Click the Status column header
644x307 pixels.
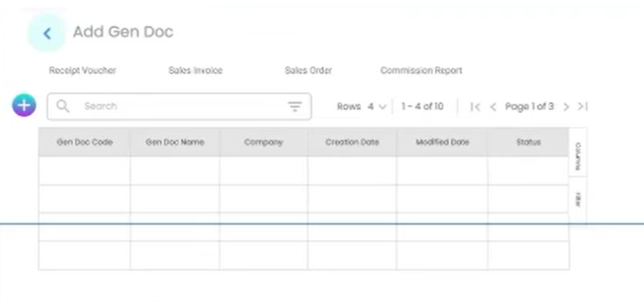coord(528,142)
